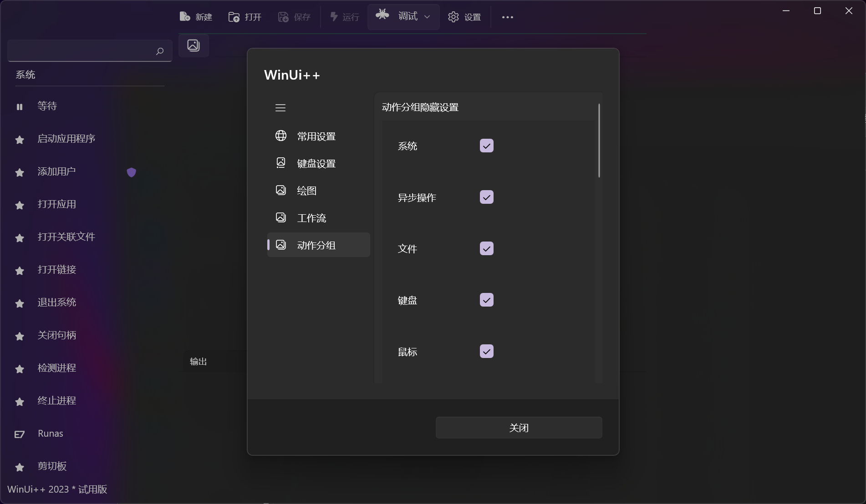Screen dimensions: 866x504
Task: Open a file with the 打开 icon
Action: click(x=234, y=17)
